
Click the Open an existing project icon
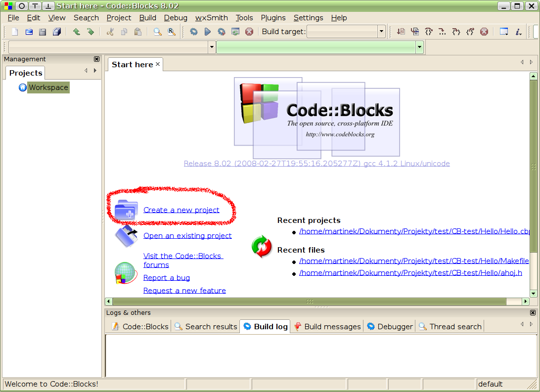click(126, 236)
